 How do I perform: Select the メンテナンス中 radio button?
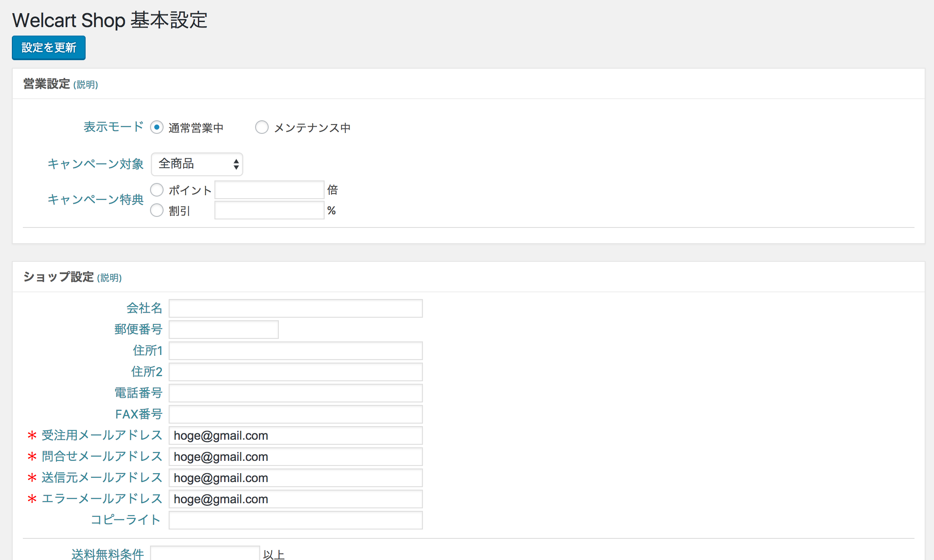(x=262, y=127)
